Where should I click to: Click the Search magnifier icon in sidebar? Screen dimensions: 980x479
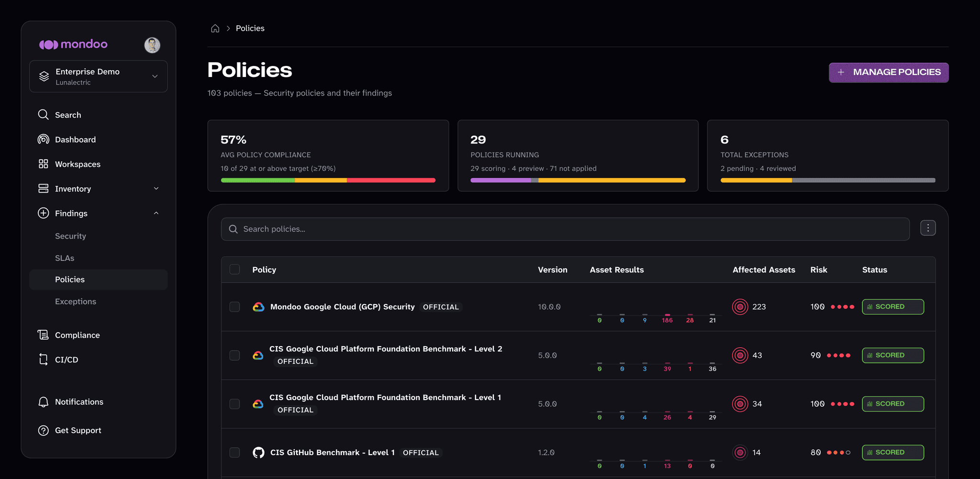44,115
